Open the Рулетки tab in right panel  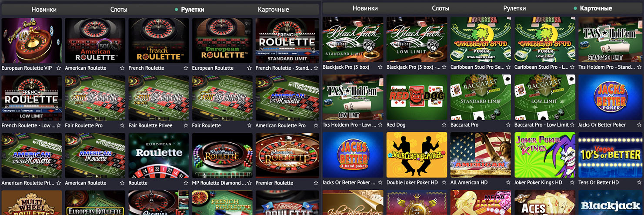(x=514, y=8)
